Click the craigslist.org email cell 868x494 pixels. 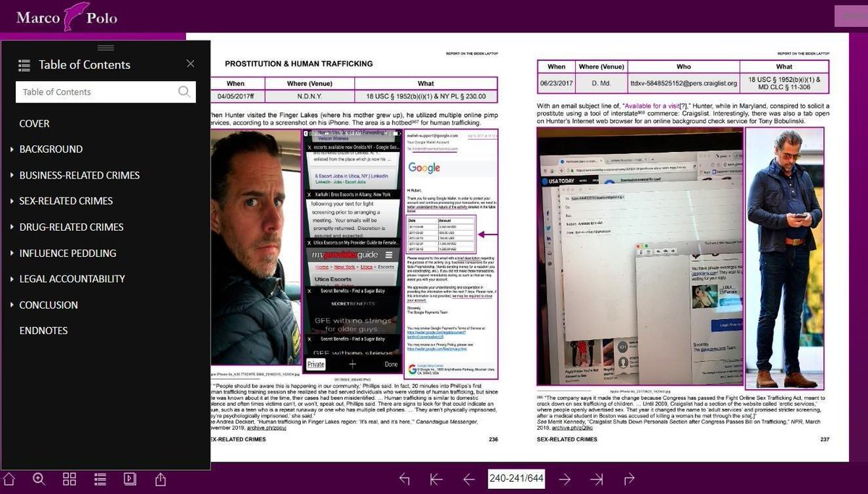(684, 83)
